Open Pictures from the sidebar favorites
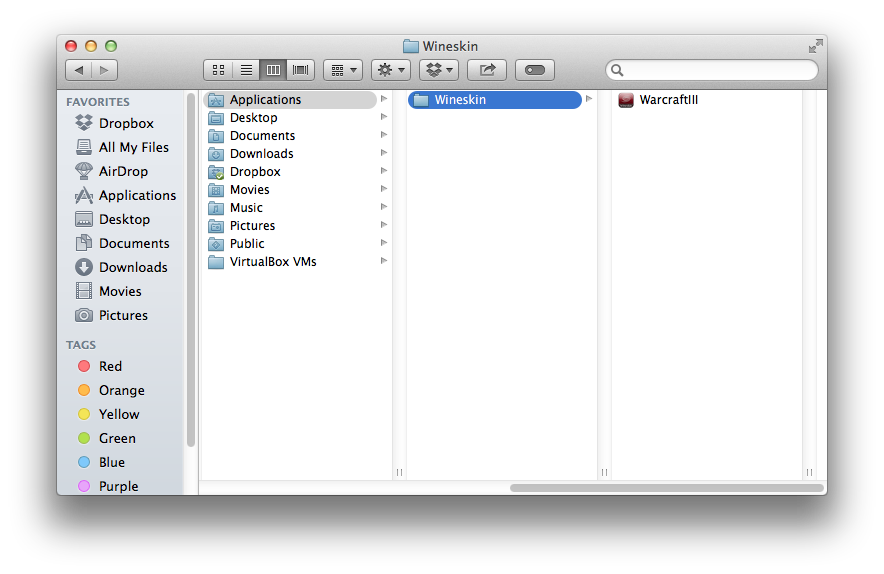The height and width of the screenshot is (574, 884). 111,315
